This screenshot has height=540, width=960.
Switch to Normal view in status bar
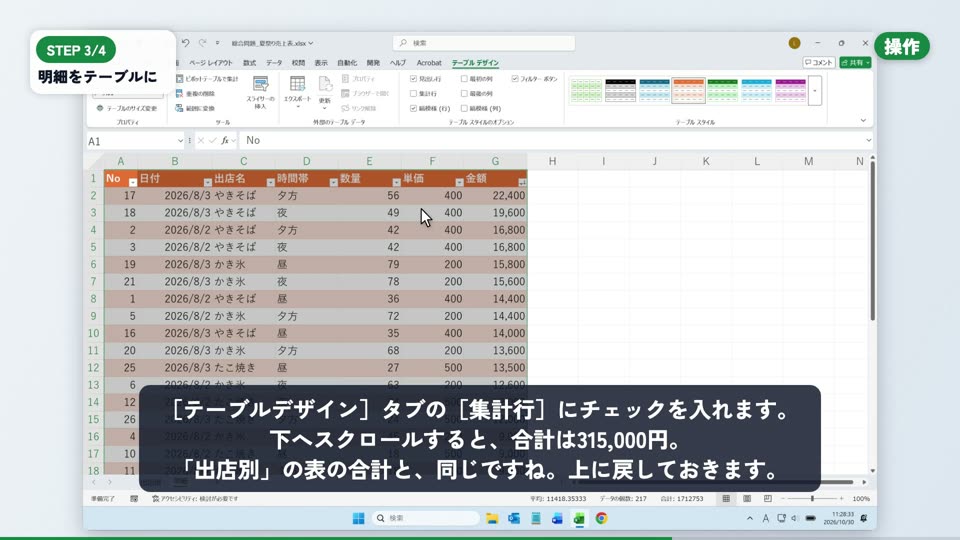[726, 499]
